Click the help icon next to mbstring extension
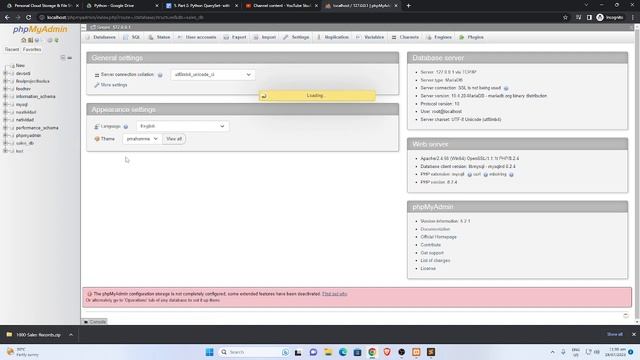 (511, 175)
